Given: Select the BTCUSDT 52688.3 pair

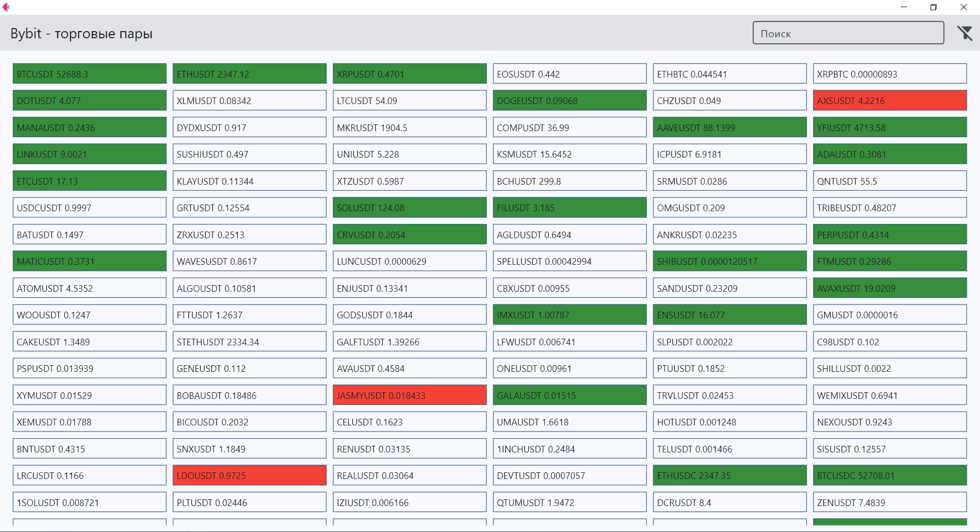Looking at the screenshot, I should 89,73.
